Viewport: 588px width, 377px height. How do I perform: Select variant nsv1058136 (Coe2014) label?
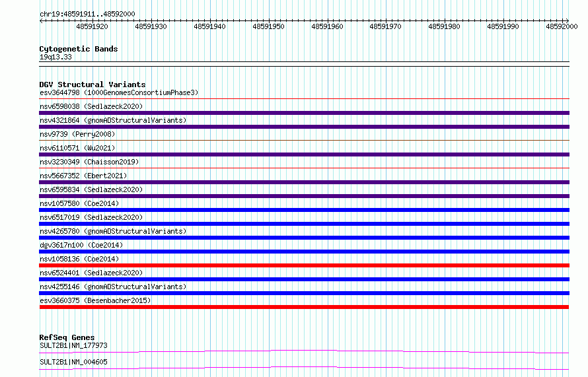[79, 259]
